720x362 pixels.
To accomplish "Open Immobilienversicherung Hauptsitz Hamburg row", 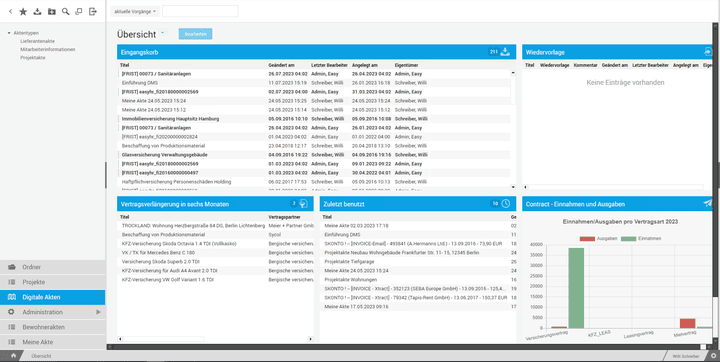I will (315, 119).
